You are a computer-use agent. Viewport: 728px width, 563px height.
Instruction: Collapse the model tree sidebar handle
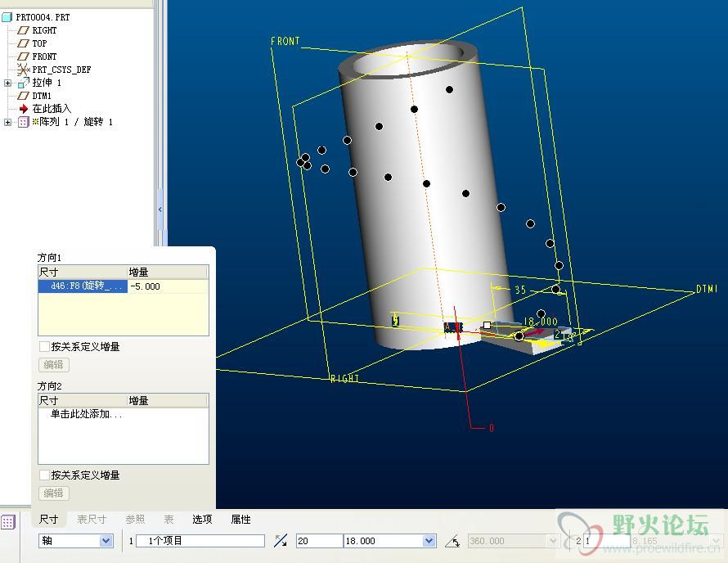[160, 209]
